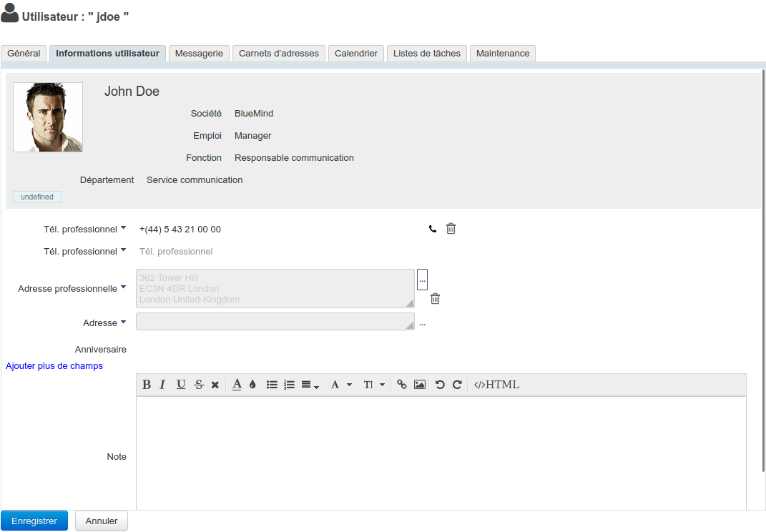Click the Enregistrer button

[x=34, y=521]
